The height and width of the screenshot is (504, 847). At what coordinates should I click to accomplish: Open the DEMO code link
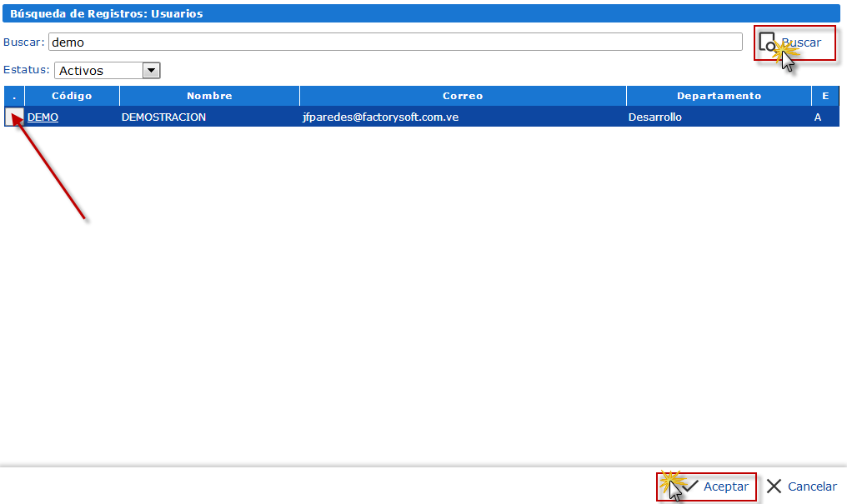(43, 117)
